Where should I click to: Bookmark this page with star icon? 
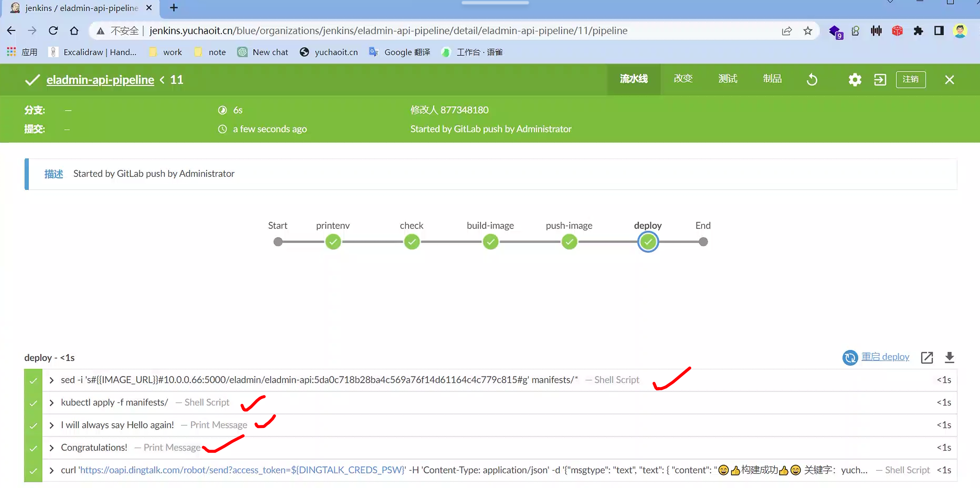click(x=808, y=31)
